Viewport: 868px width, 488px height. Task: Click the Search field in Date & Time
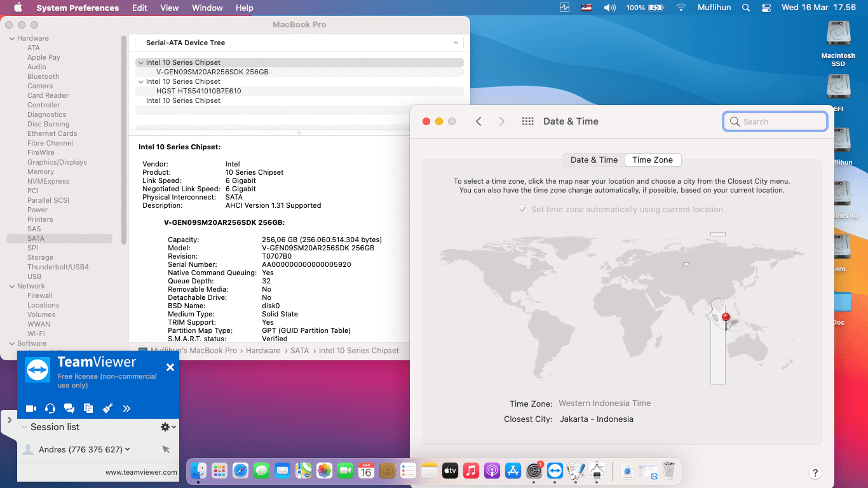tap(775, 121)
